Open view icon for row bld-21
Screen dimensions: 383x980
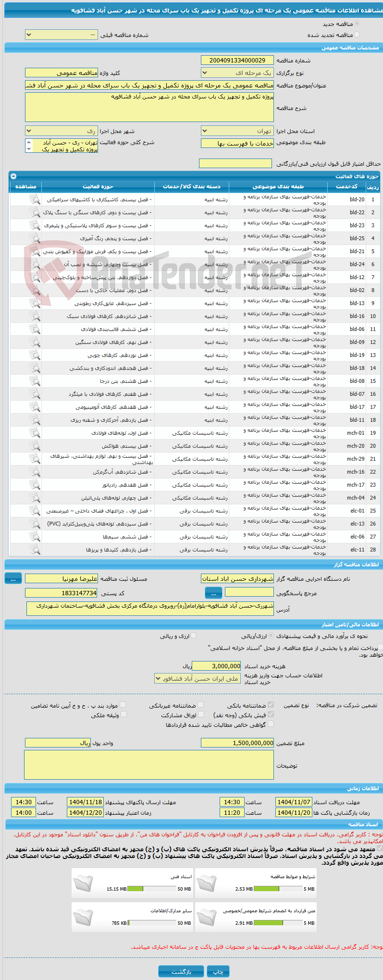(35, 251)
